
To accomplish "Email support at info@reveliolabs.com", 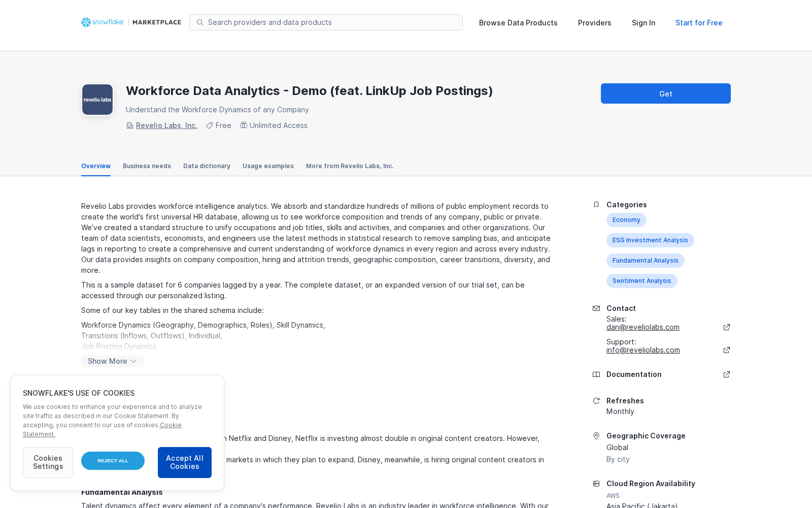I will point(643,350).
